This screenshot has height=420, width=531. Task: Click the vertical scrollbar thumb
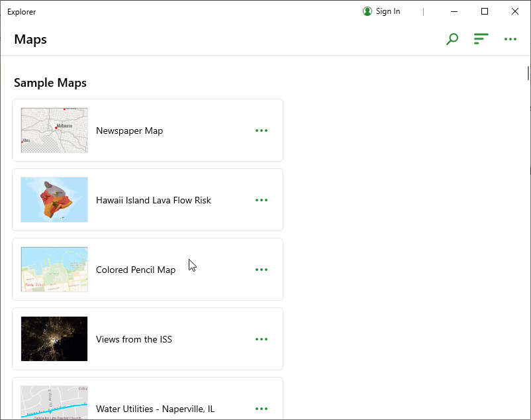click(528, 73)
